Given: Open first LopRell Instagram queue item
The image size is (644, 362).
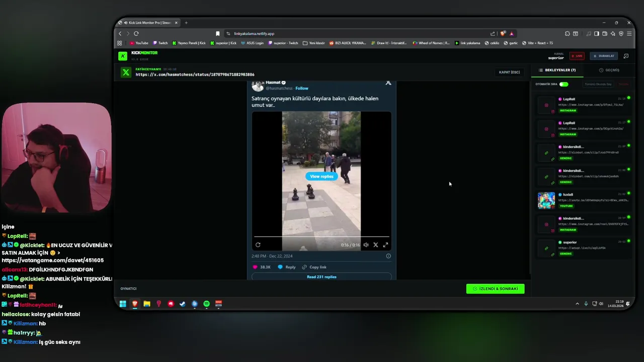Looking at the screenshot, I should coord(584,105).
